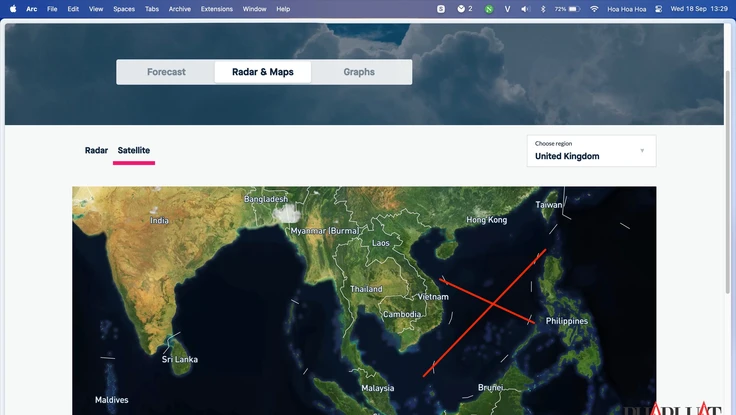
Task: Click the Vietnam label on map
Action: 433,297
